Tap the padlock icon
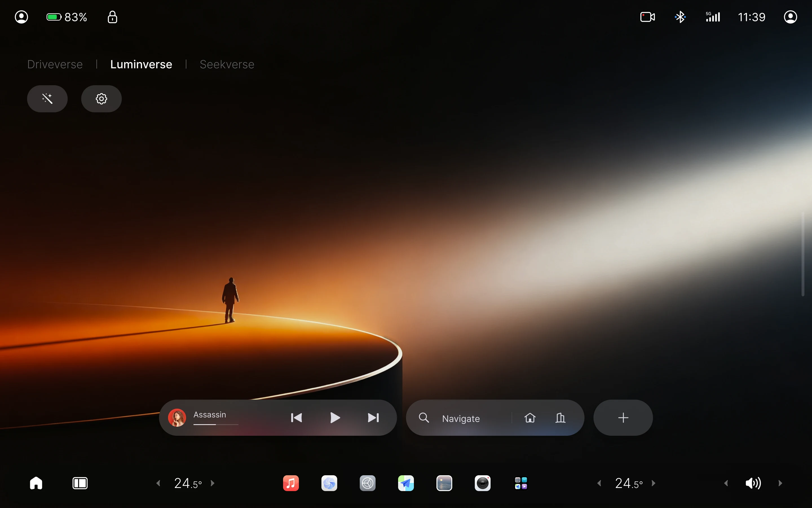Image resolution: width=812 pixels, height=508 pixels. tap(112, 17)
